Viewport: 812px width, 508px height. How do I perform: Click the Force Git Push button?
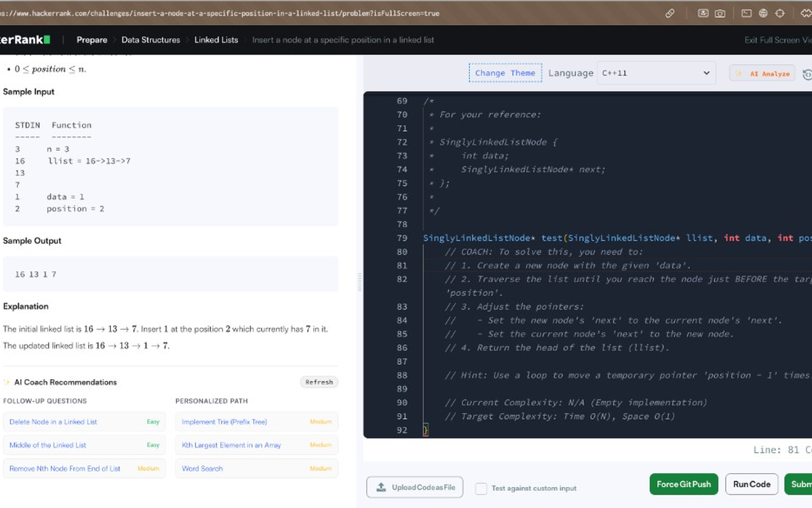[683, 485]
